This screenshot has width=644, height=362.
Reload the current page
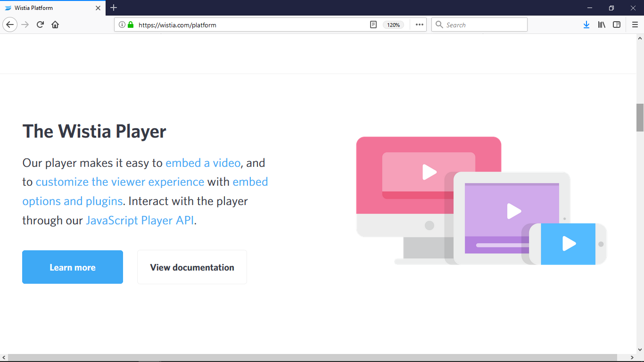pyautogui.click(x=40, y=25)
